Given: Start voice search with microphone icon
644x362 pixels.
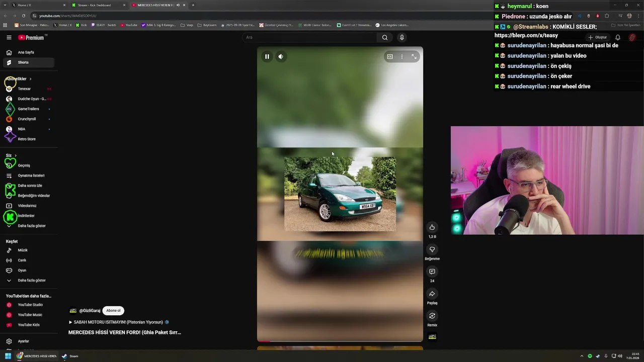Looking at the screenshot, I should pyautogui.click(x=401, y=37).
